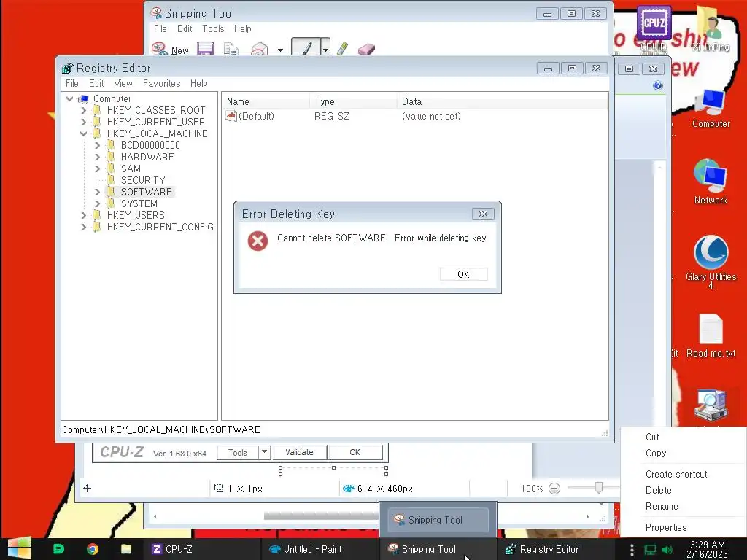Viewport: 747px width, 560px height.
Task: Expand the SOFTWARE key
Action: [97, 192]
